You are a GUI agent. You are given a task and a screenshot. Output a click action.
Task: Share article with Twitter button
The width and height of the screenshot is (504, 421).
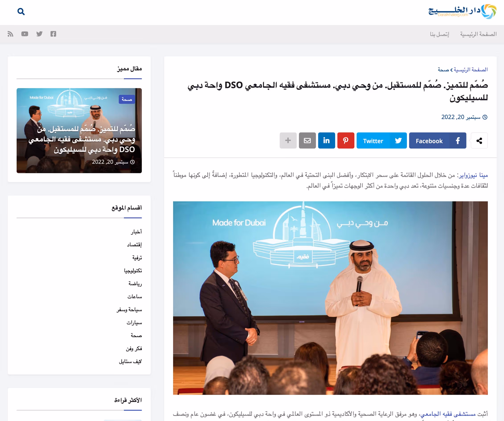coord(381,140)
